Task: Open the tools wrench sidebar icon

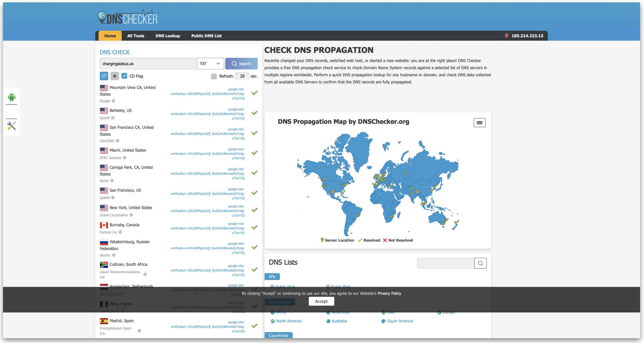Action: tap(11, 126)
